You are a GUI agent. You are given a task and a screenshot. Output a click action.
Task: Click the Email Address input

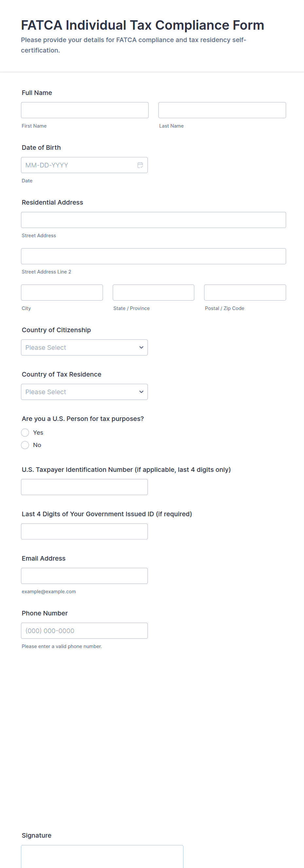(x=84, y=576)
